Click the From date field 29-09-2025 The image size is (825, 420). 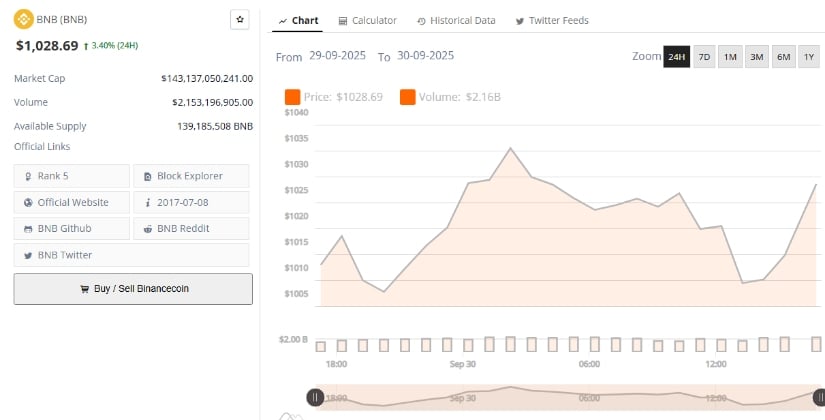(339, 56)
